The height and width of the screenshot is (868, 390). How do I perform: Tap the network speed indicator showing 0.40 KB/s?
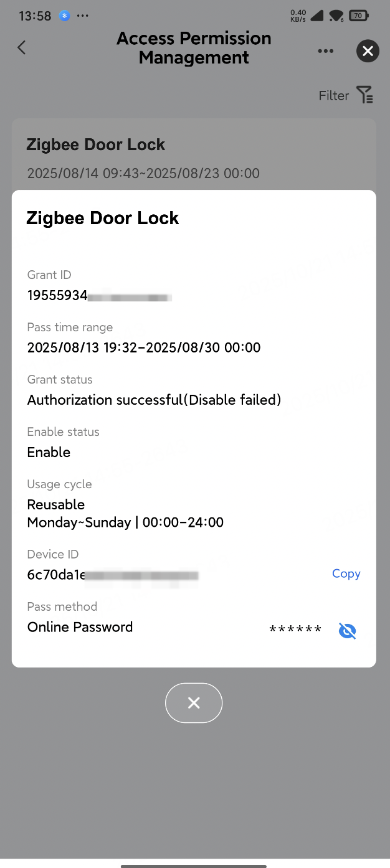point(298,15)
